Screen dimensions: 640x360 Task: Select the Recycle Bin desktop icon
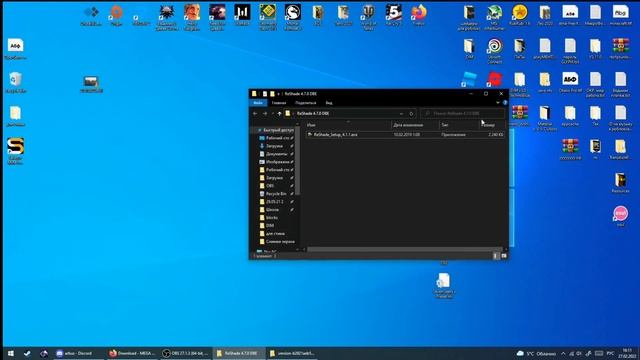click(16, 82)
